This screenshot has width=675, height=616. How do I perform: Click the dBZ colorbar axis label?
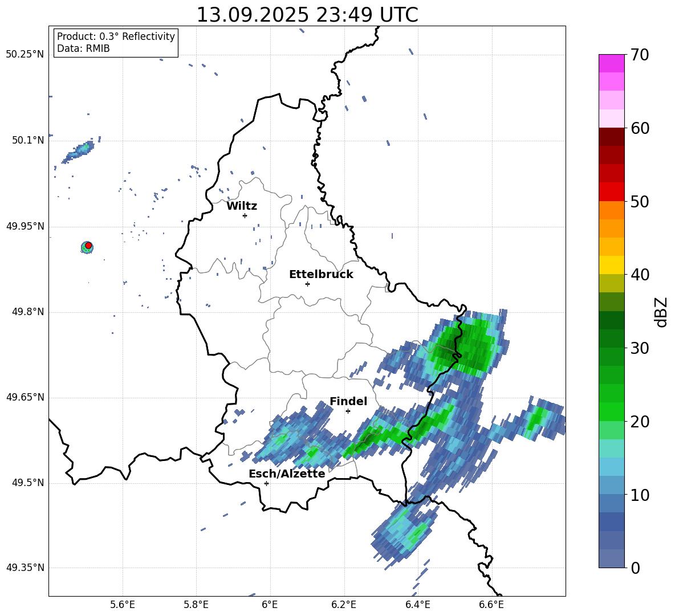(x=661, y=312)
